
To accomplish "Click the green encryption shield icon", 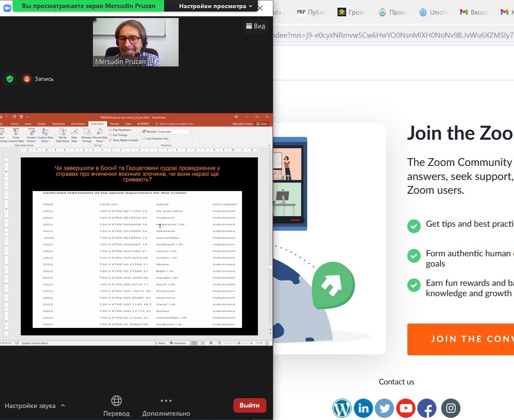I will (10, 79).
